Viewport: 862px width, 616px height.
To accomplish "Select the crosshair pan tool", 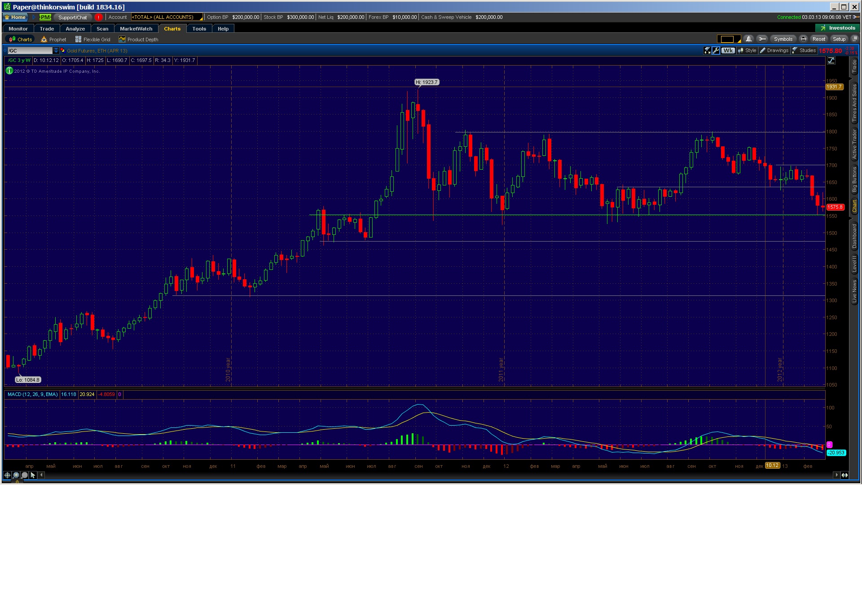I will [x=7, y=475].
